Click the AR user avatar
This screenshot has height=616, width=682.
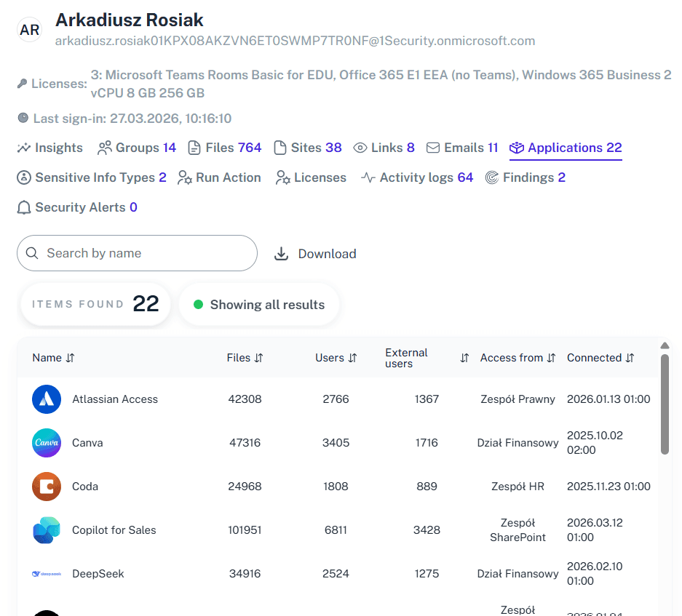30,30
